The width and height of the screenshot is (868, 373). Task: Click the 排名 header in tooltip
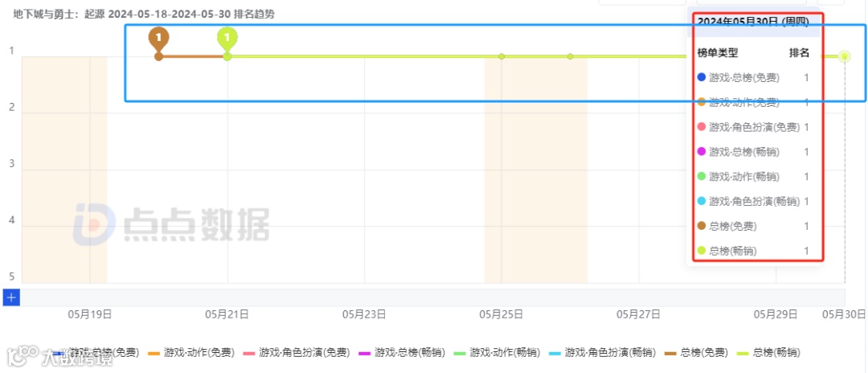(x=799, y=53)
